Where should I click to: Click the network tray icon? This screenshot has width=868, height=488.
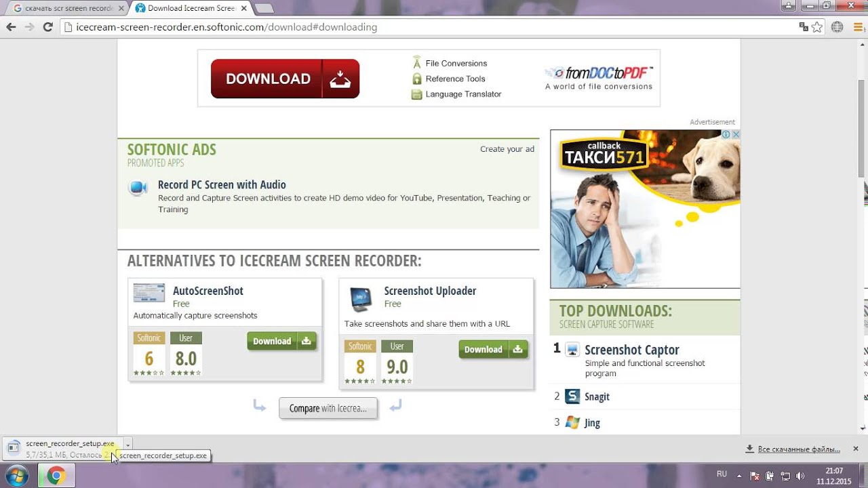(785, 476)
